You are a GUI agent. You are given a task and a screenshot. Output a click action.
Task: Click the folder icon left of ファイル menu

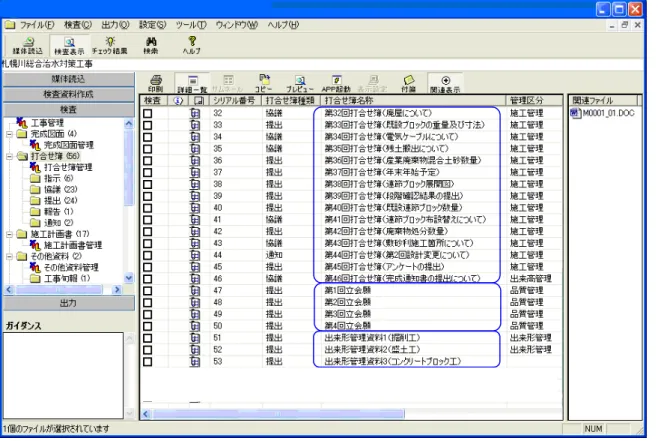click(10, 25)
